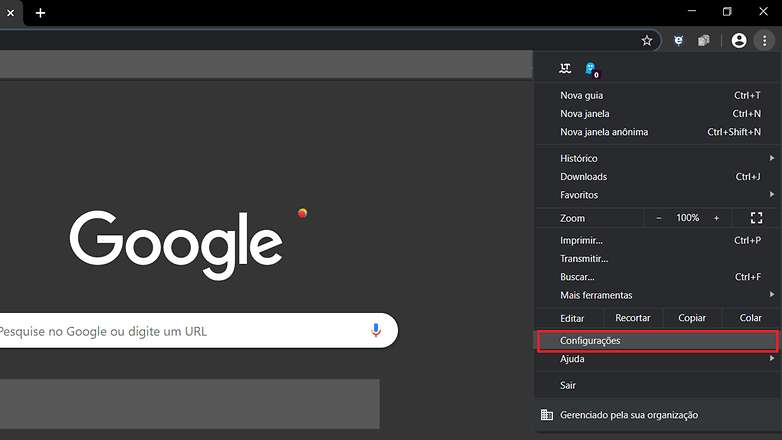Click the three-dot Chrome menu button
Screen dimensions: 782x440
[x=765, y=40]
